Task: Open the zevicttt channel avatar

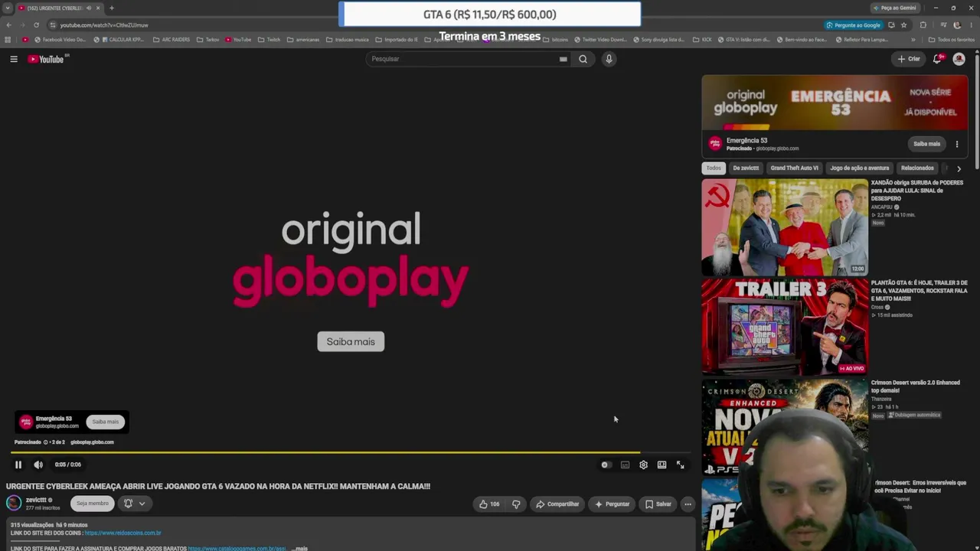Action: (14, 503)
